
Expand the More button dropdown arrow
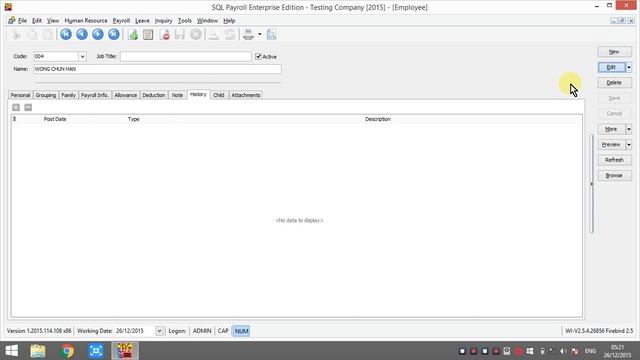(629, 129)
